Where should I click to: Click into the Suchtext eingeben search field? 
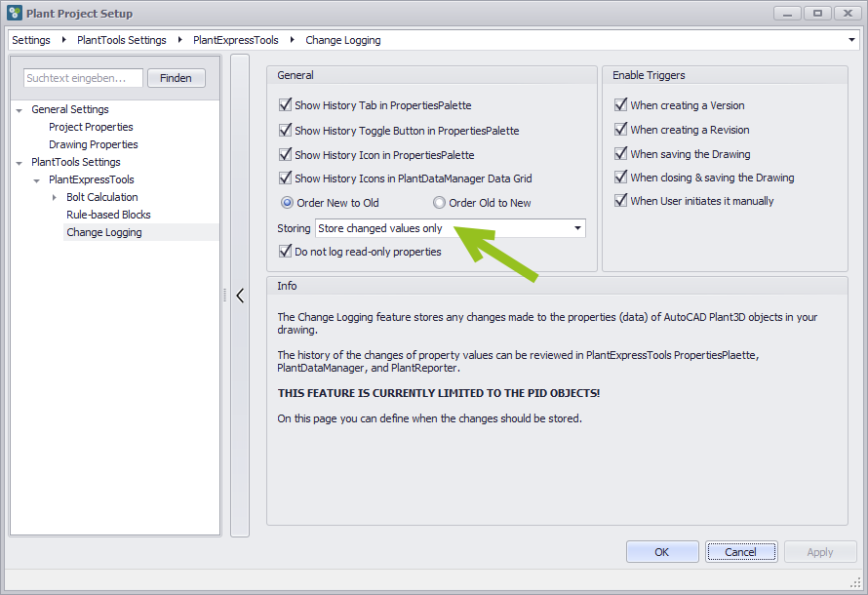point(83,78)
